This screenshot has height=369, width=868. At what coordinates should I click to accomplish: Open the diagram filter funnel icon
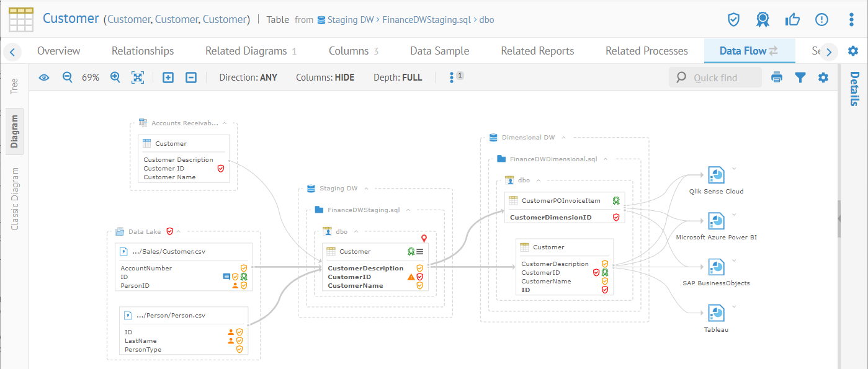click(x=800, y=78)
